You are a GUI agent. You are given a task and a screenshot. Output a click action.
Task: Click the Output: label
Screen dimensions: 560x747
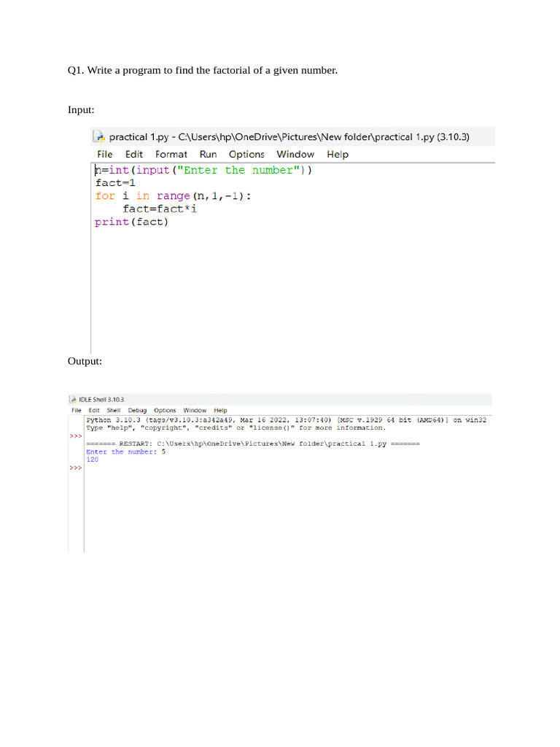coord(85,361)
